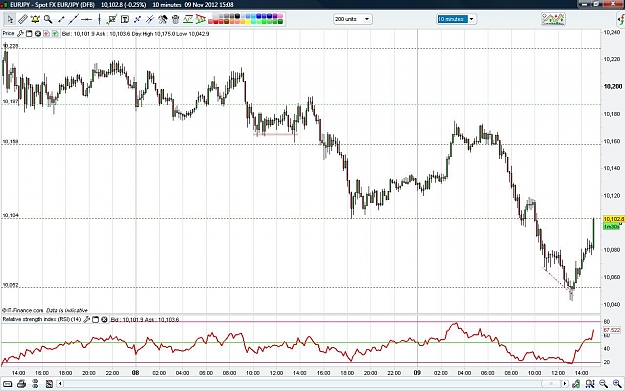Click the RSI value label 67.522
The width and height of the screenshot is (625, 391).
click(611, 330)
